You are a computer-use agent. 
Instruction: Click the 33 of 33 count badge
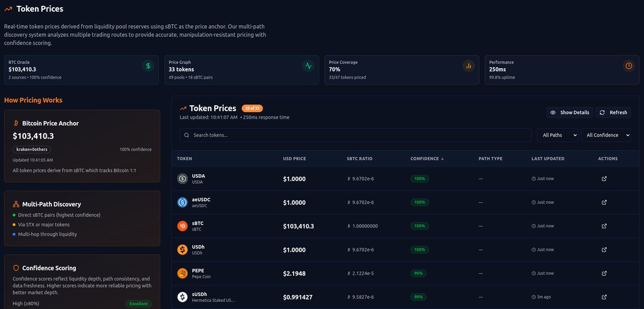click(x=252, y=108)
